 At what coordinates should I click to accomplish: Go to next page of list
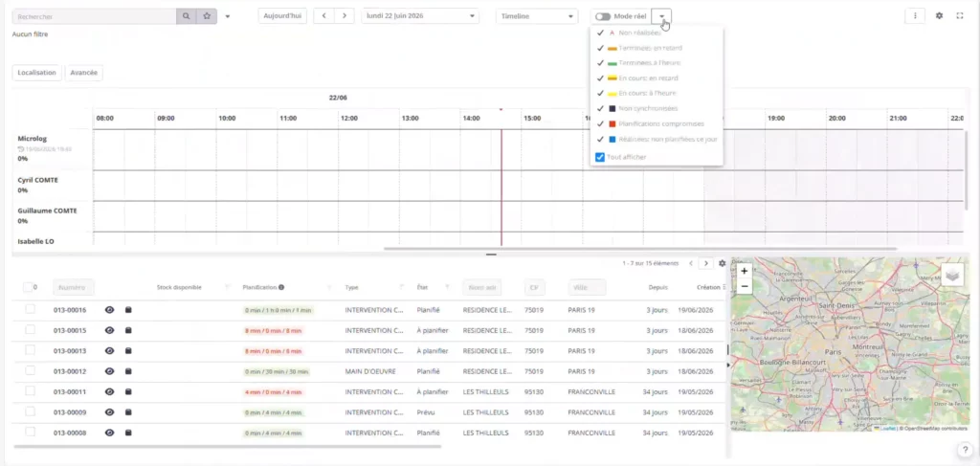(705, 263)
